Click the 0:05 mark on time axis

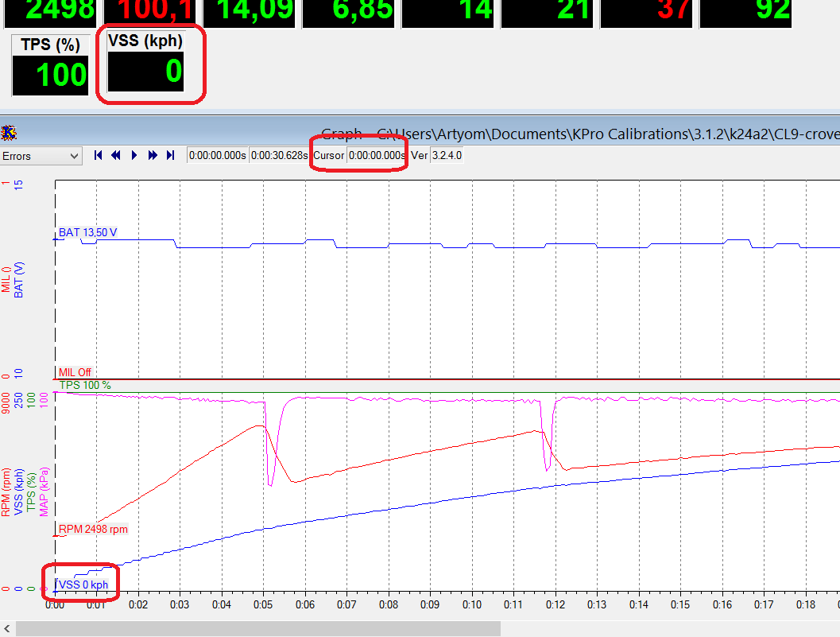tap(263, 604)
